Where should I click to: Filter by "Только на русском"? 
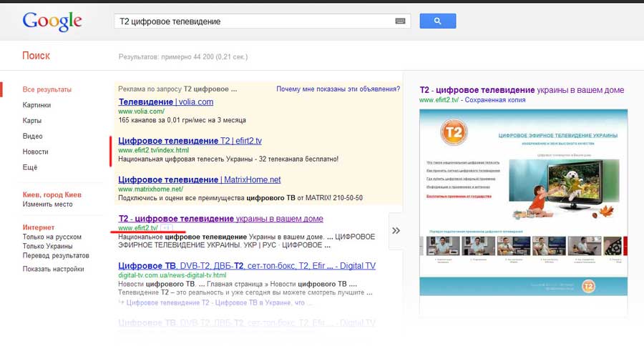click(x=52, y=237)
